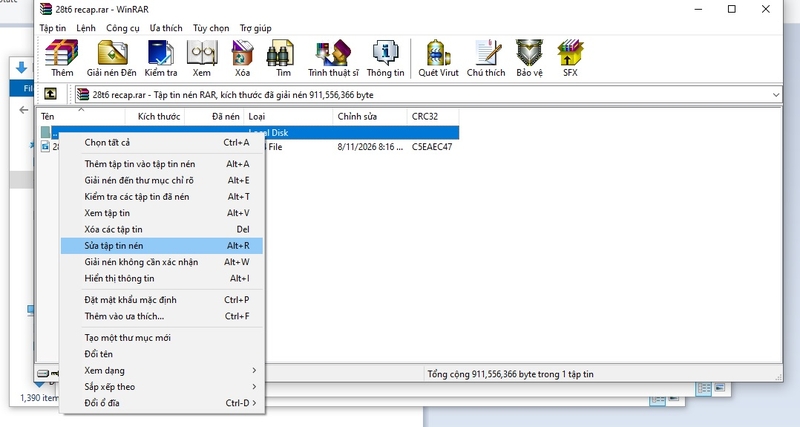Click the Xóa delete icon
This screenshot has height=427, width=800.
click(242, 58)
